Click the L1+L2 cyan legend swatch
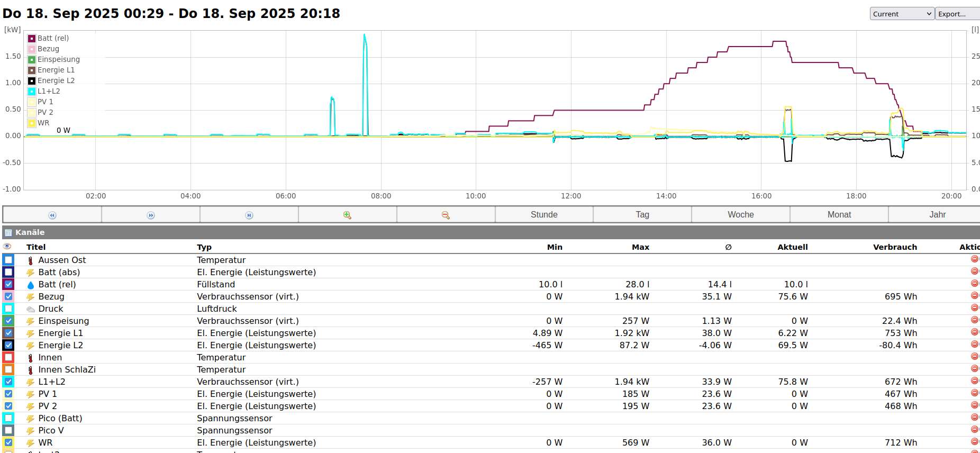Screen dimensions: 980x453 coord(32,91)
